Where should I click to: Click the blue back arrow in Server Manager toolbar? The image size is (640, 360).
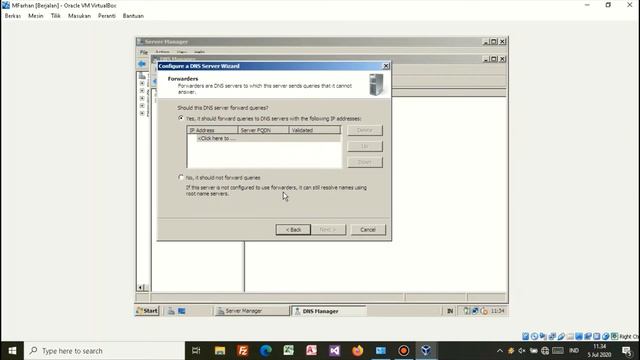142,64
